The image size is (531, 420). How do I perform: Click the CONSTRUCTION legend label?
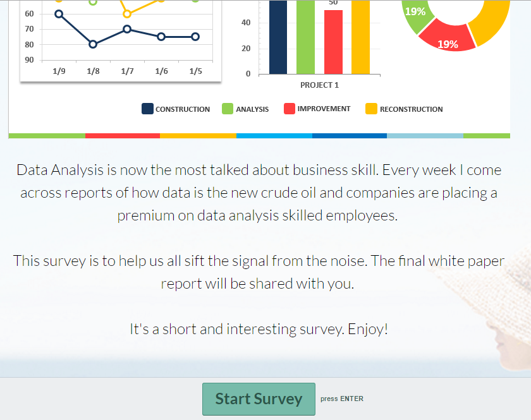[x=183, y=109]
